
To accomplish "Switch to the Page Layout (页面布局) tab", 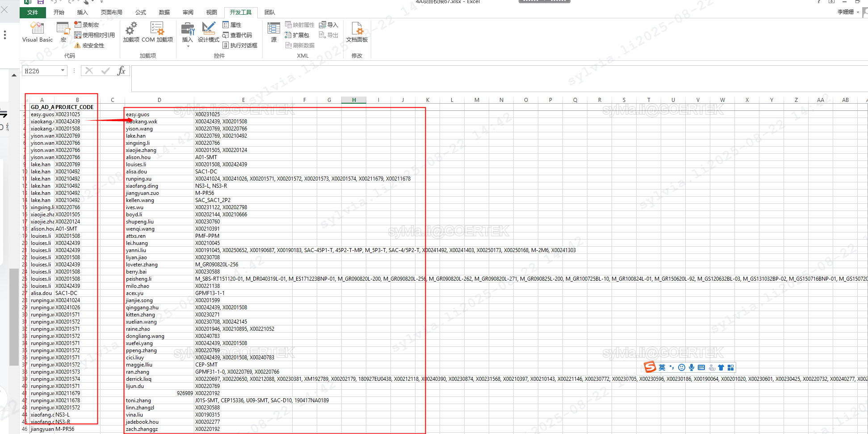I will point(112,12).
